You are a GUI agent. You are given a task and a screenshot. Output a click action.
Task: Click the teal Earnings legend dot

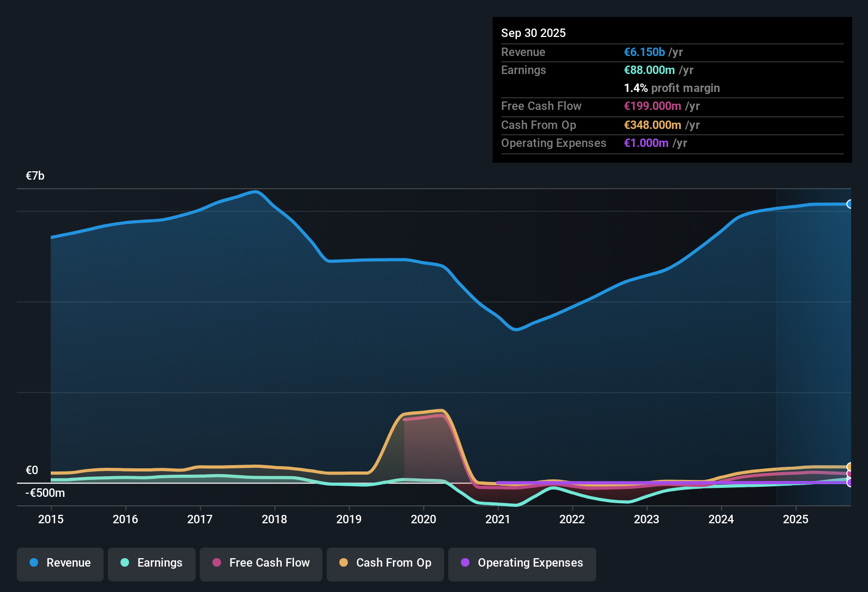click(x=125, y=562)
